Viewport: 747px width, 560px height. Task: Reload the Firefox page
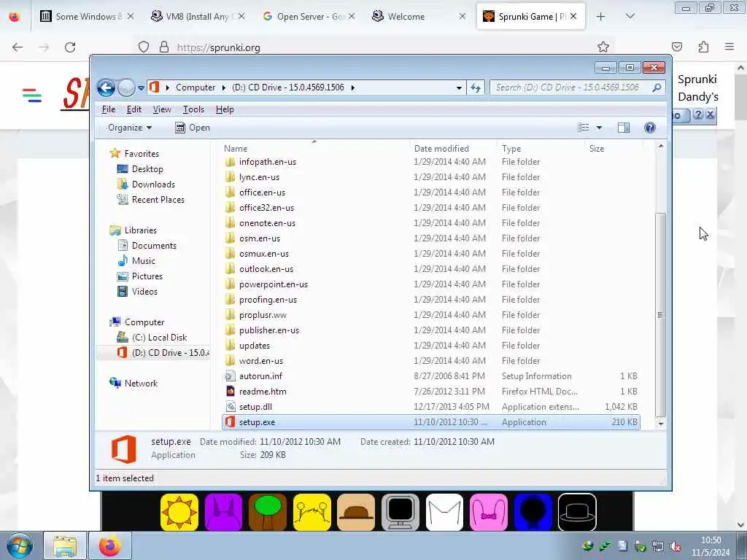click(70, 47)
